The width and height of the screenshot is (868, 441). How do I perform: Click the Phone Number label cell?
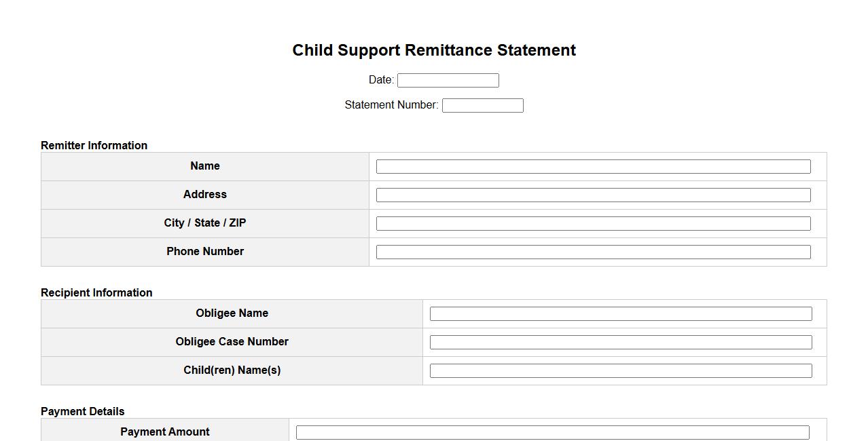pyautogui.click(x=205, y=252)
